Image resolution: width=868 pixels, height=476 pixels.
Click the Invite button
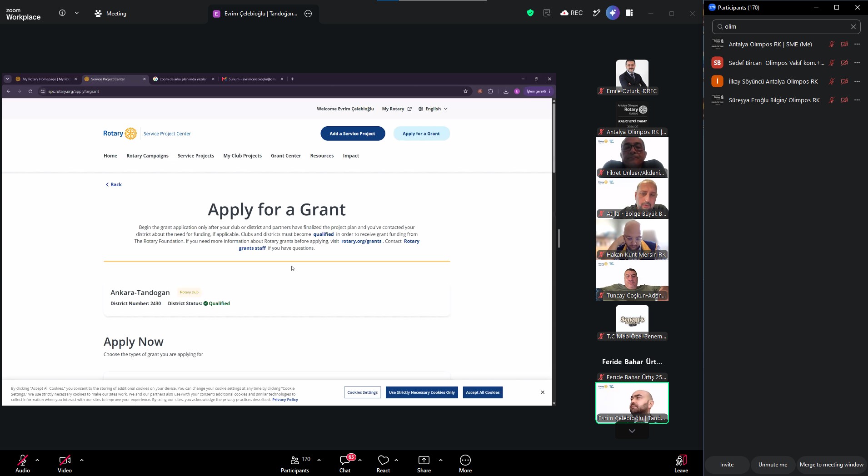pyautogui.click(x=727, y=465)
